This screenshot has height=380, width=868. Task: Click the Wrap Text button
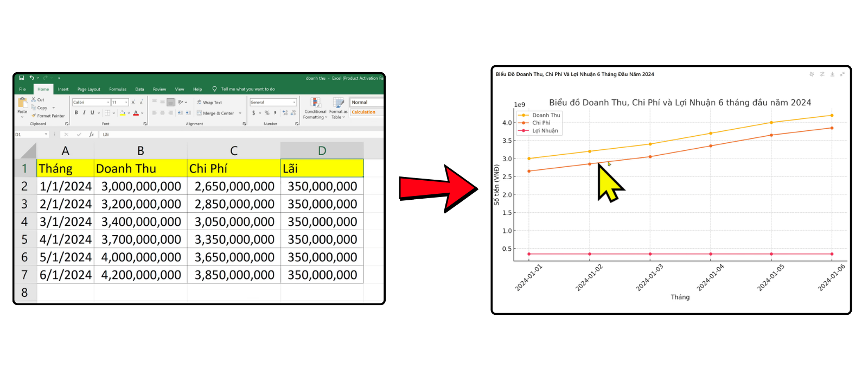[x=209, y=102]
